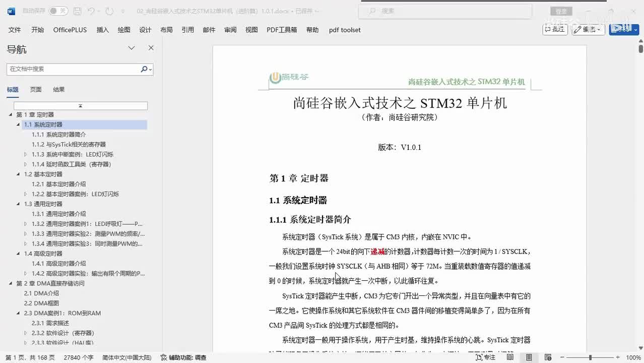Screen dimensions: 644x363
Task: Expand 1.1.4 延时函数工具类 heading
Action: click(26, 164)
